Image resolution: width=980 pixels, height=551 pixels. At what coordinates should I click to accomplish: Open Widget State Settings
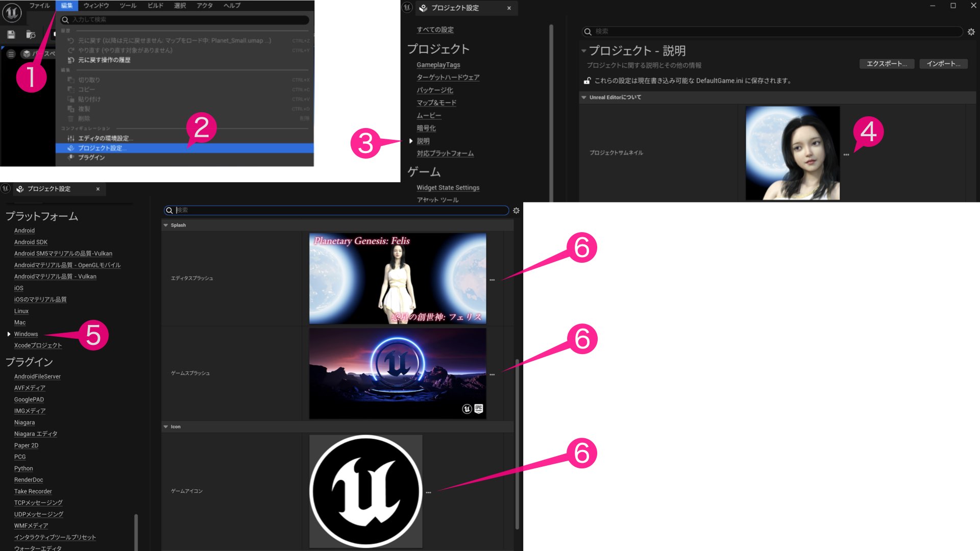tap(448, 188)
